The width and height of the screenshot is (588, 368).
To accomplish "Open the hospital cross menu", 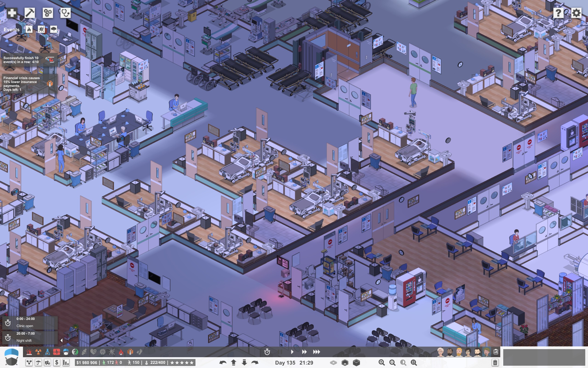I will click(x=12, y=13).
